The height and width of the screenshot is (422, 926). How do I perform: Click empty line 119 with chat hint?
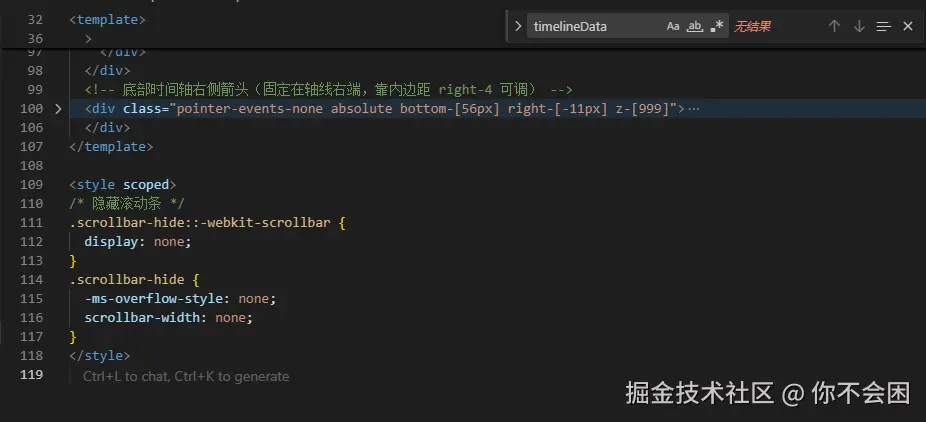coord(186,376)
